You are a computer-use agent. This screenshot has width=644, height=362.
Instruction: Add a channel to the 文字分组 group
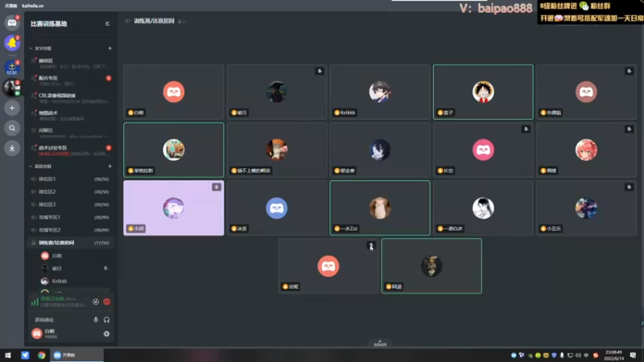coord(109,48)
